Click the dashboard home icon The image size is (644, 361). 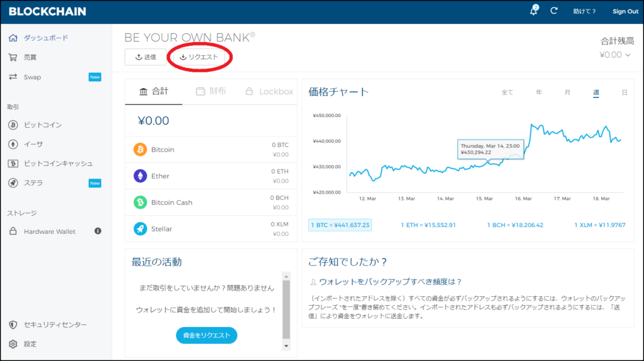13,38
